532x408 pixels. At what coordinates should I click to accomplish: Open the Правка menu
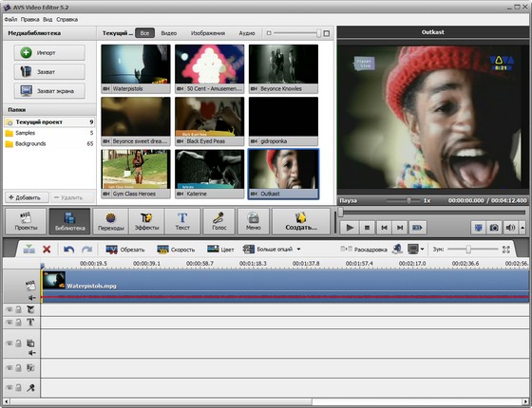[29, 19]
